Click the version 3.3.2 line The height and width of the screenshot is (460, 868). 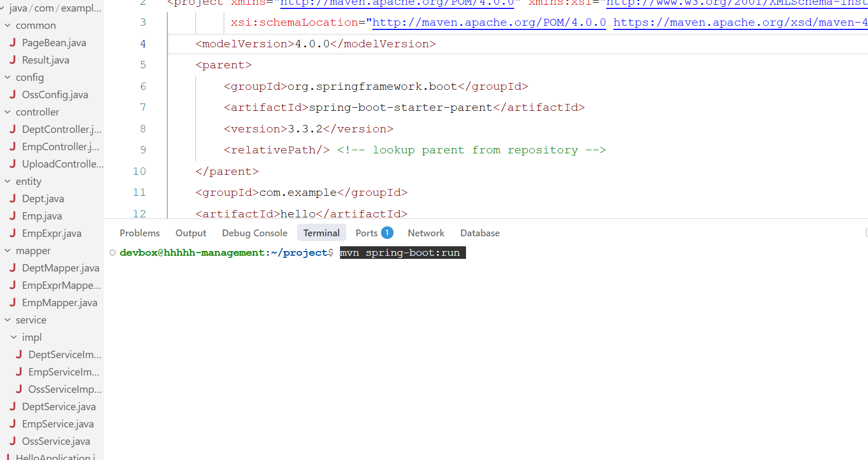click(309, 129)
